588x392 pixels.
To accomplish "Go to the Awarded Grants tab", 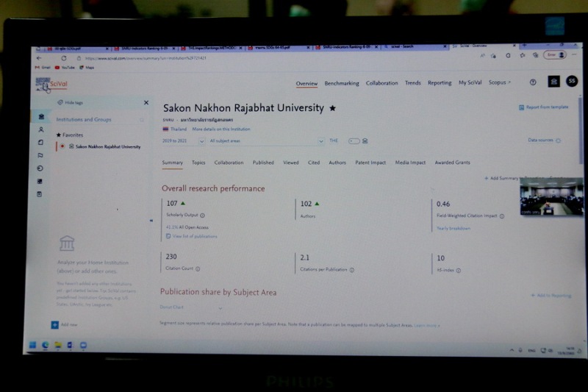I will (x=452, y=163).
